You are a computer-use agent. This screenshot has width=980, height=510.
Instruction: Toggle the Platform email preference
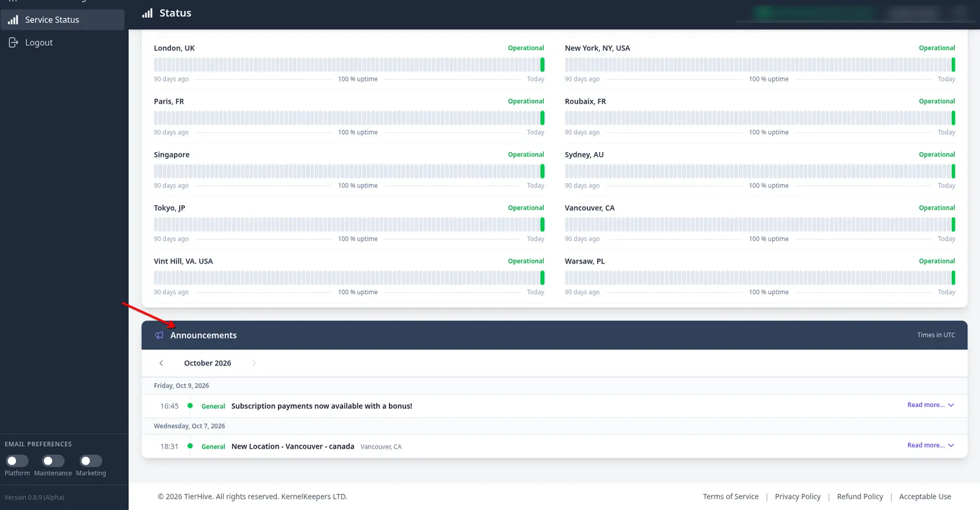pyautogui.click(x=17, y=461)
